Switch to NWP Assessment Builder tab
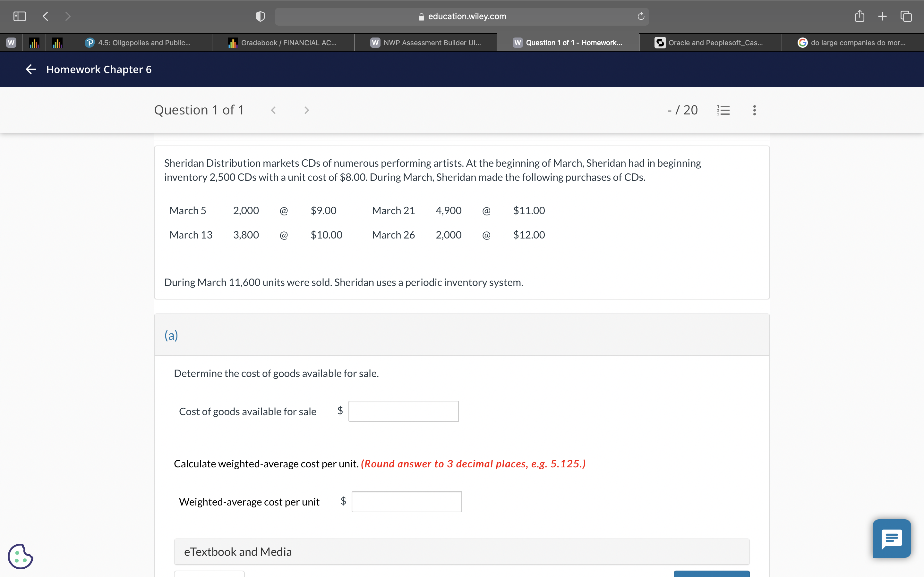Image resolution: width=924 pixels, height=577 pixels. coord(426,43)
